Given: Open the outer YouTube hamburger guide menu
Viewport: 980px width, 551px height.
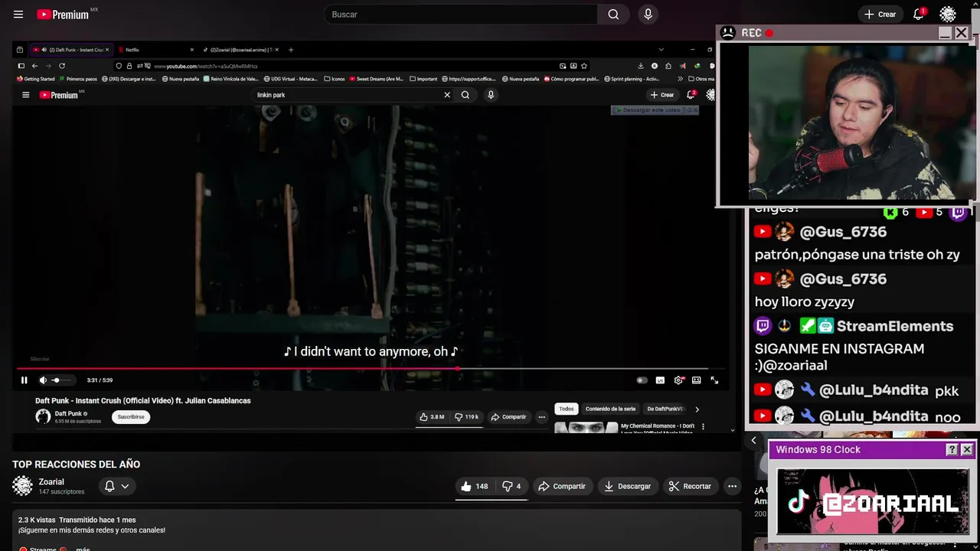Looking at the screenshot, I should click(18, 15).
